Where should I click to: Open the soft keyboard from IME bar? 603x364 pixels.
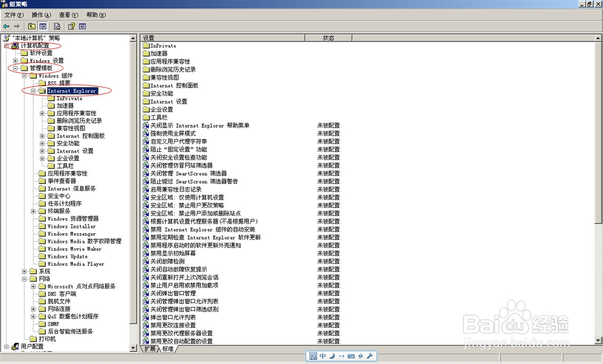pos(351,356)
